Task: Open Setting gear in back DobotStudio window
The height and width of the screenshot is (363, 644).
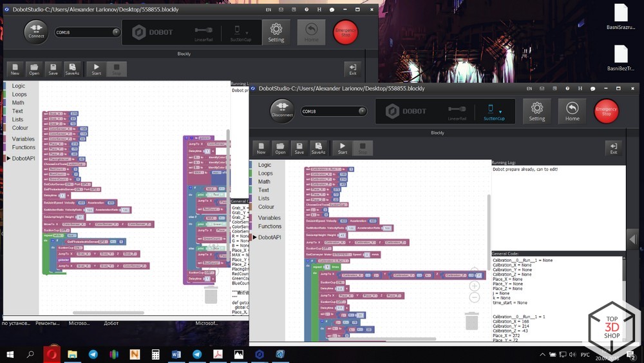Action: [276, 32]
